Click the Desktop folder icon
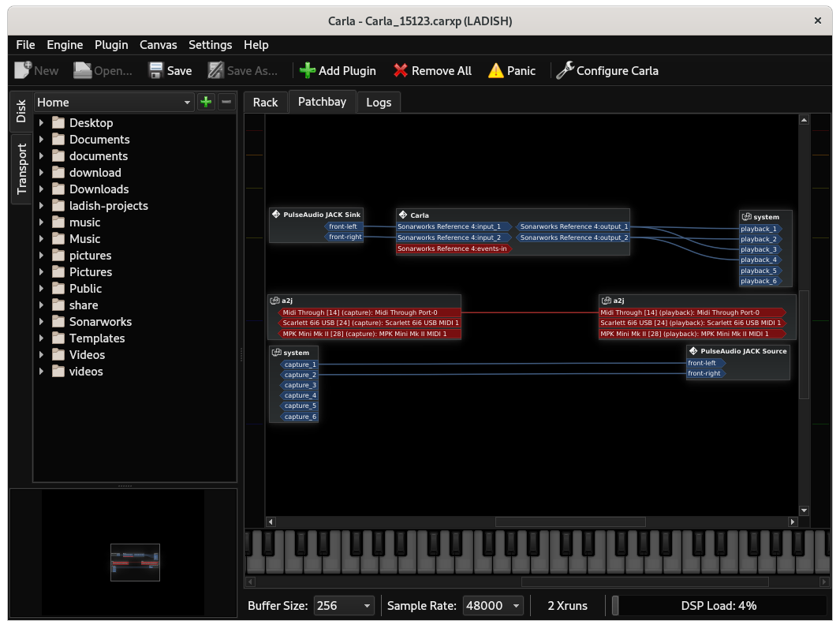Screen dimensions: 840x628 (58, 123)
